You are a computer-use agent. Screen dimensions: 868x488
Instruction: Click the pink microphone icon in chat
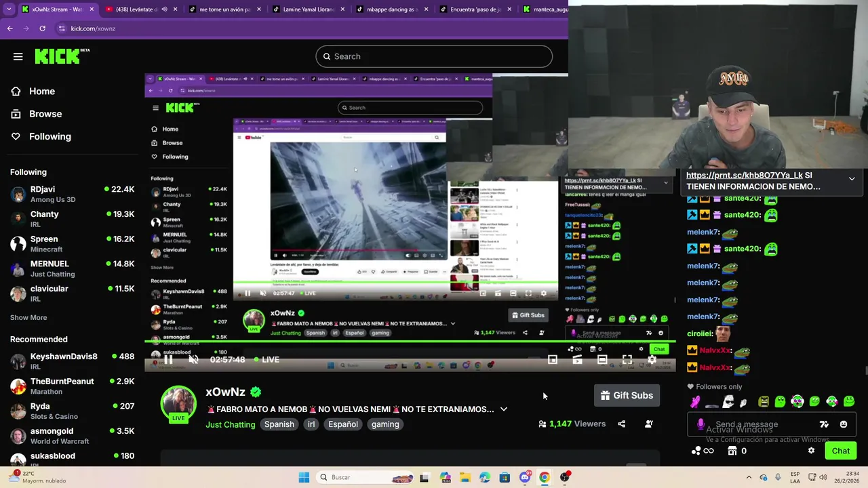coord(701,424)
